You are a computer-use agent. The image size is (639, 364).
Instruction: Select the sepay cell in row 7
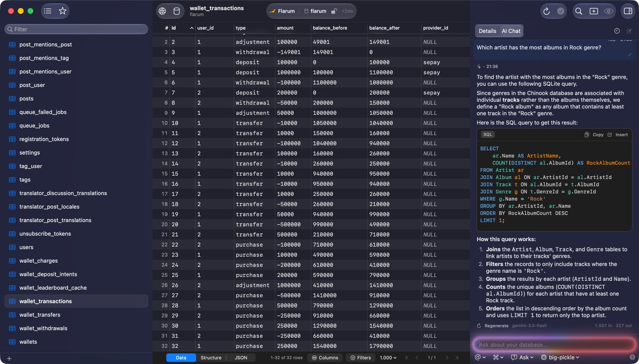[x=445, y=93]
